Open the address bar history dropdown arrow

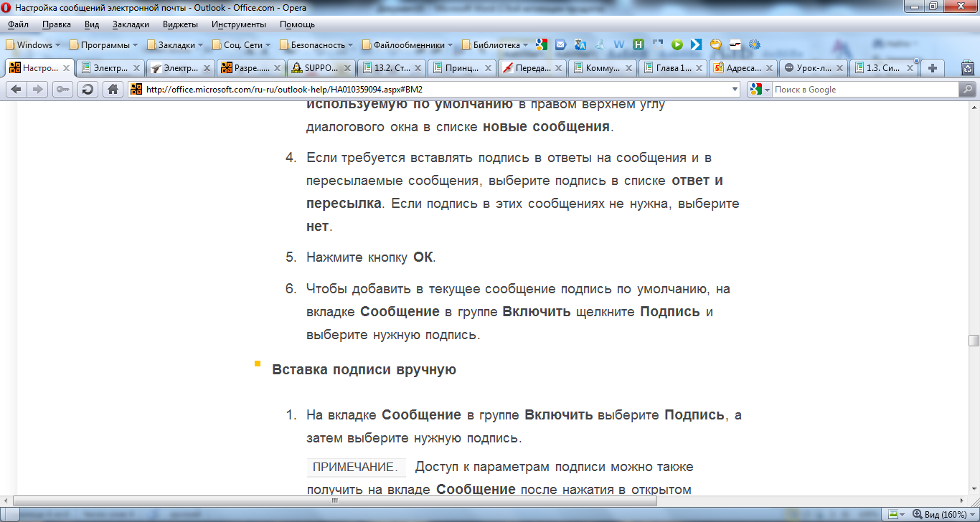tap(734, 90)
